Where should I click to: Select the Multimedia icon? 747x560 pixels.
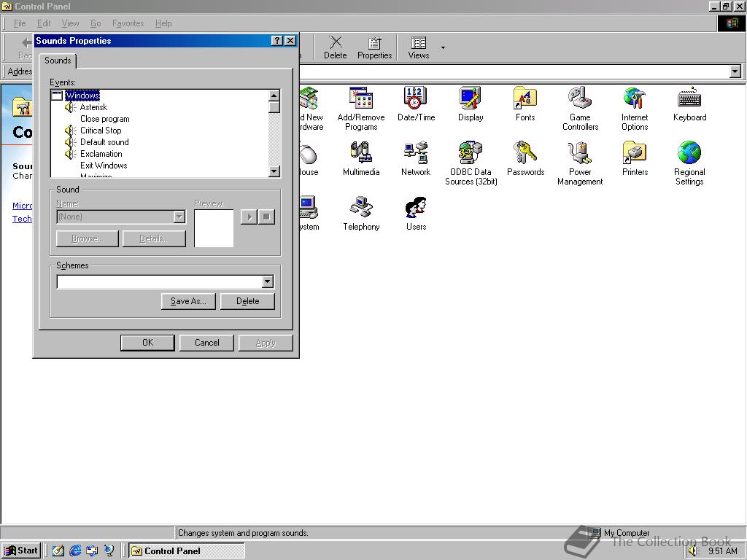click(x=360, y=155)
